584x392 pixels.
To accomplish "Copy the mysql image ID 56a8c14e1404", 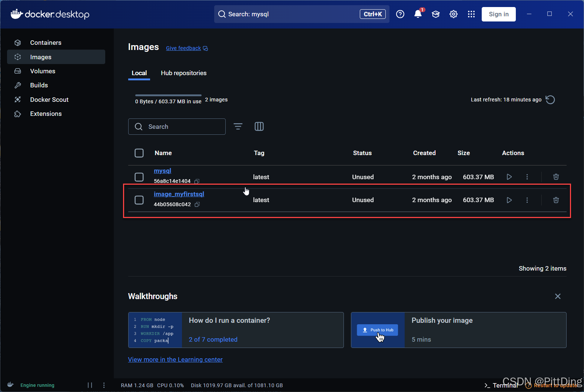I will coord(197,181).
